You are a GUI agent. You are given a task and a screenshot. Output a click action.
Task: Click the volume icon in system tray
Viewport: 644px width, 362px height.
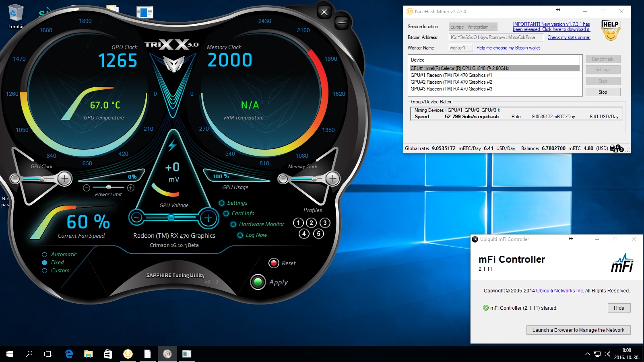pos(607,354)
